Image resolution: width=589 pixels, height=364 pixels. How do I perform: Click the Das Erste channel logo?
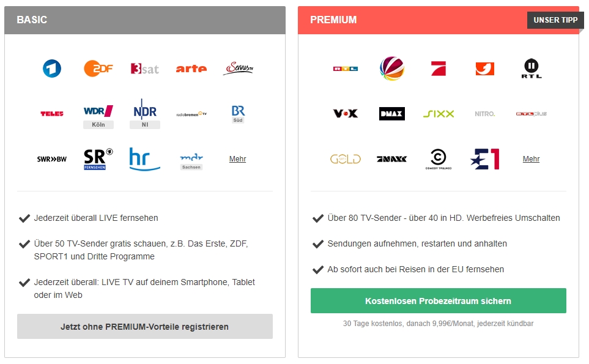pos(52,69)
